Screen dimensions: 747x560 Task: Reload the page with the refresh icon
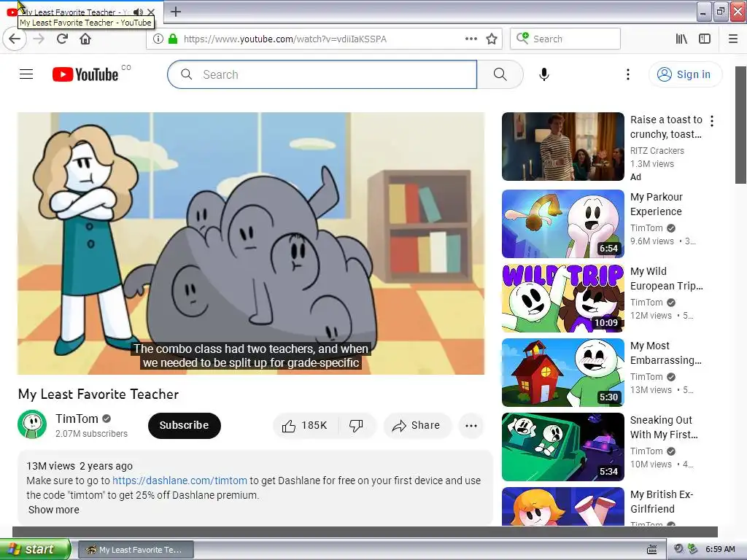[x=63, y=39]
